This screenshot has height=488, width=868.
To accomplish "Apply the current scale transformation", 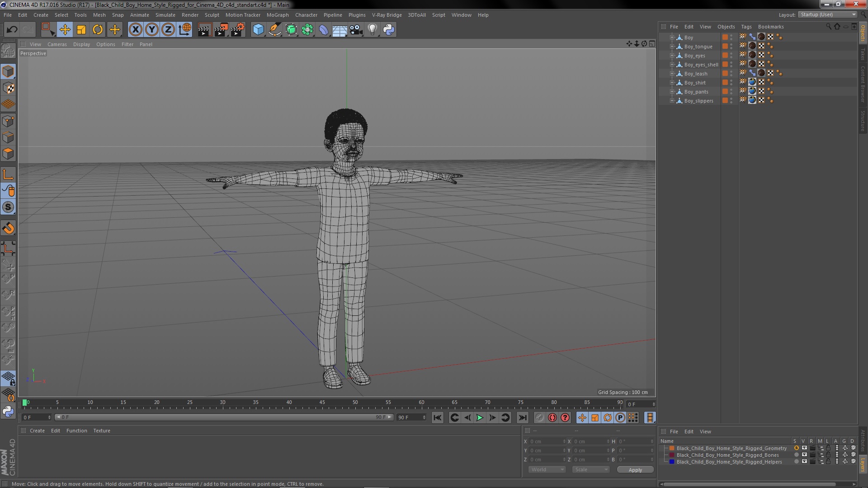I will pyautogui.click(x=636, y=469).
